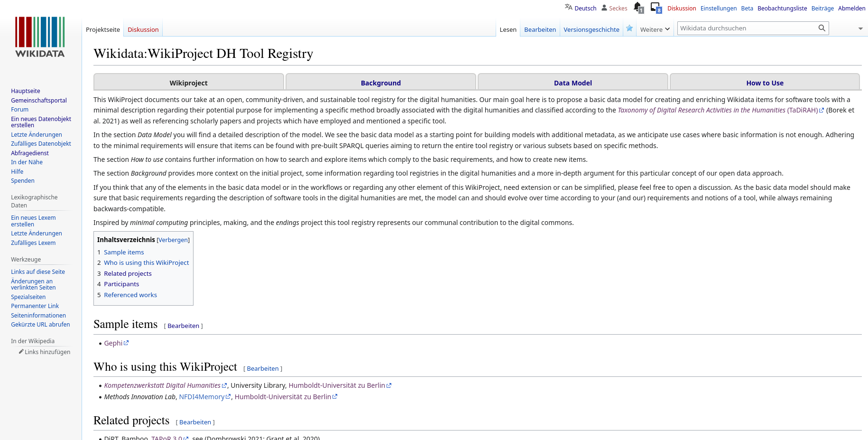Click the language icon next to Deutsch
The width and height of the screenshot is (868, 440).
coord(567,7)
